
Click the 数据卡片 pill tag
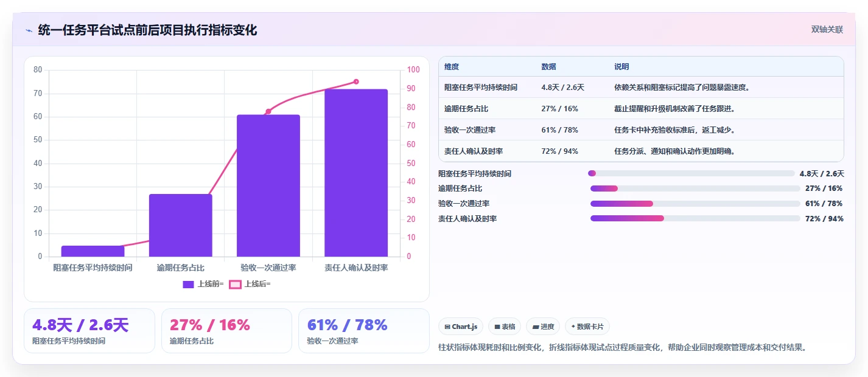click(587, 327)
